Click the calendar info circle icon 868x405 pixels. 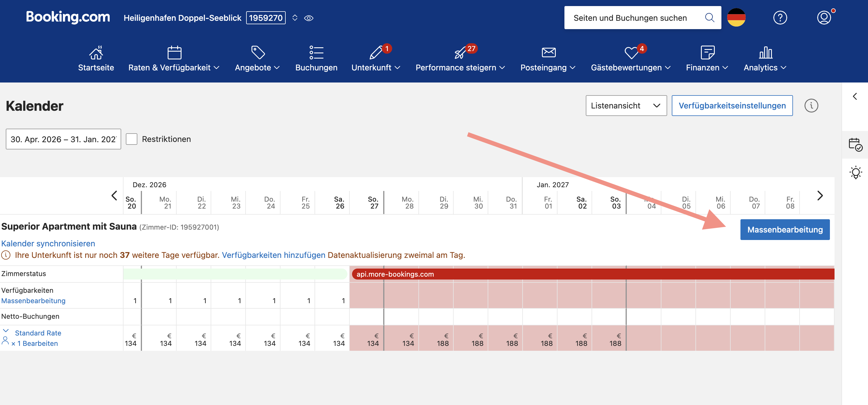point(811,106)
